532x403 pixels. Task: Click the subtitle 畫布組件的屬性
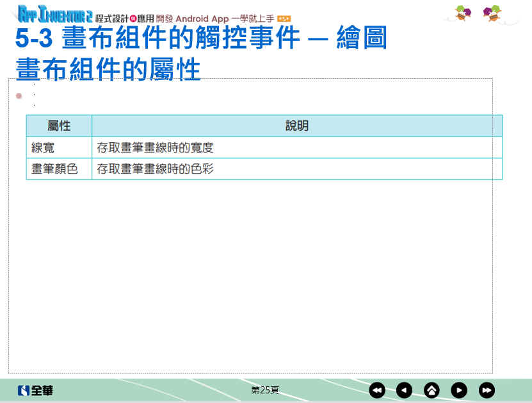tap(108, 69)
